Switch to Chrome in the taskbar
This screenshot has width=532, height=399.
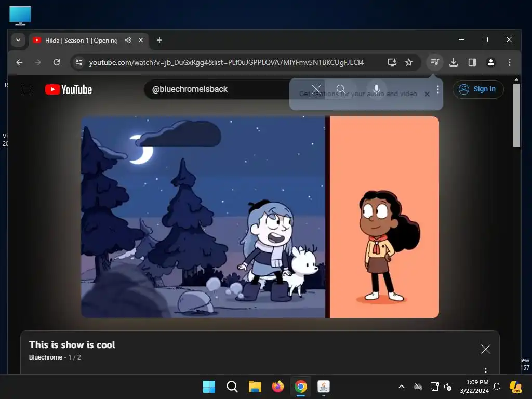coord(301,387)
